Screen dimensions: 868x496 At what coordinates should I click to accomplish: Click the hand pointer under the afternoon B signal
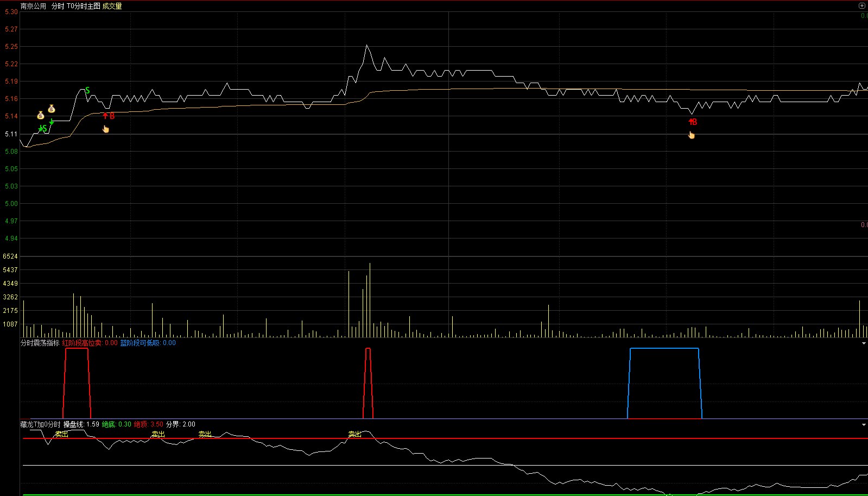(x=692, y=135)
